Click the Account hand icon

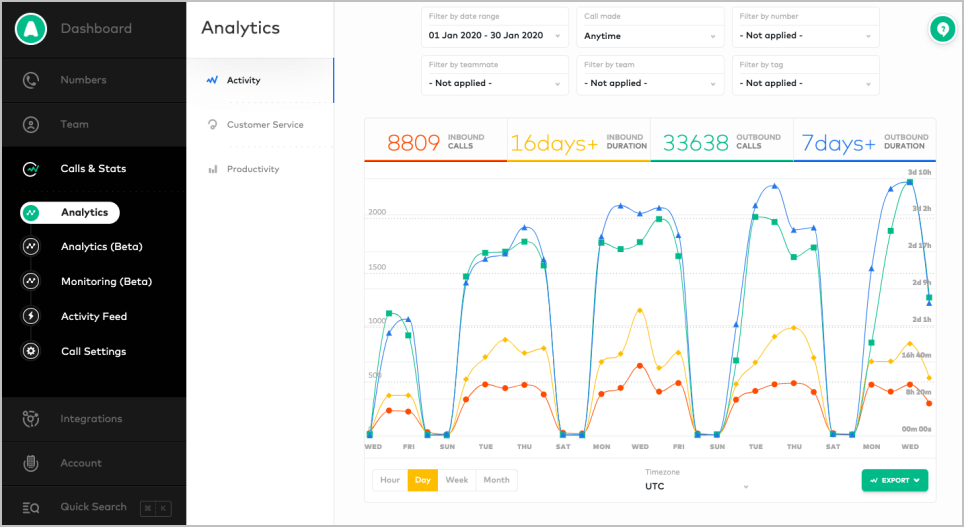click(31, 463)
